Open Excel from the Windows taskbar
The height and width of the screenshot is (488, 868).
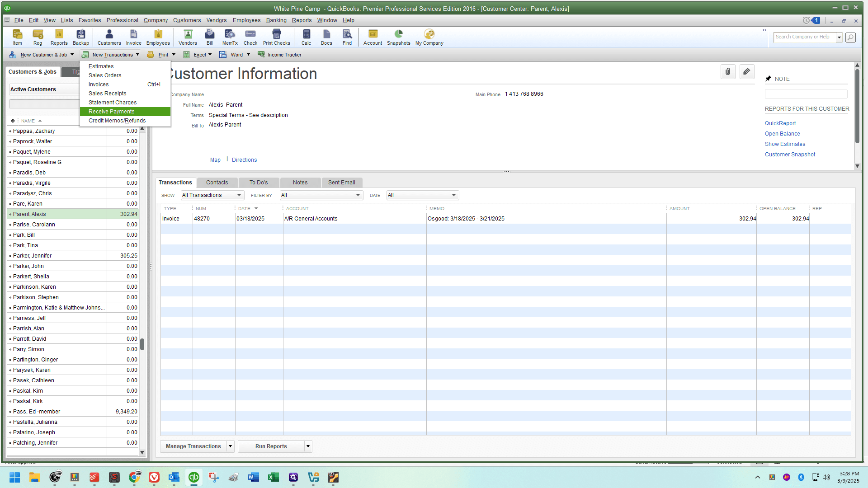click(x=274, y=477)
